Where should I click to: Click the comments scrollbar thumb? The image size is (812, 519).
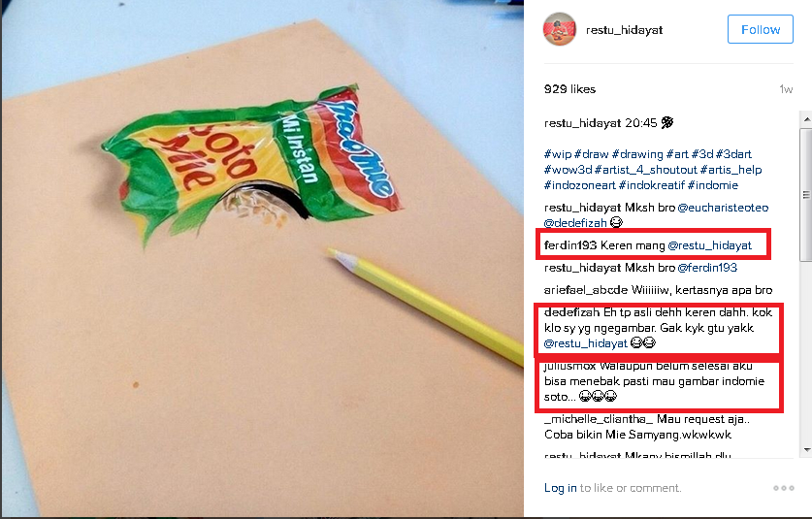[x=806, y=194]
